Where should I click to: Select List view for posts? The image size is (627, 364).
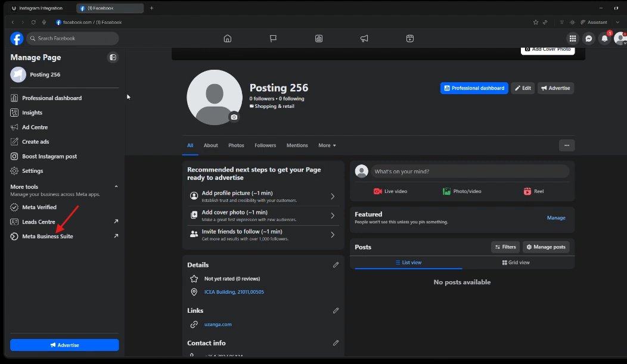pyautogui.click(x=408, y=263)
